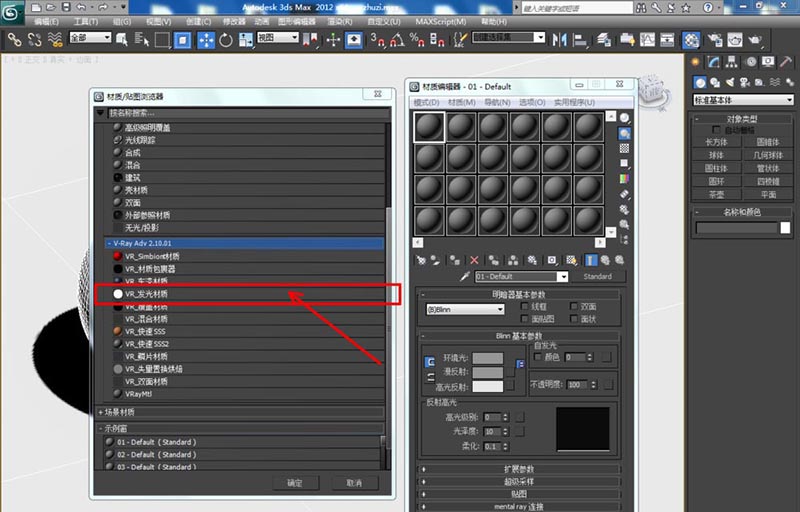Toggle the 自动栅格 (AutoGrid) checkbox
800x512 pixels.
pos(716,130)
